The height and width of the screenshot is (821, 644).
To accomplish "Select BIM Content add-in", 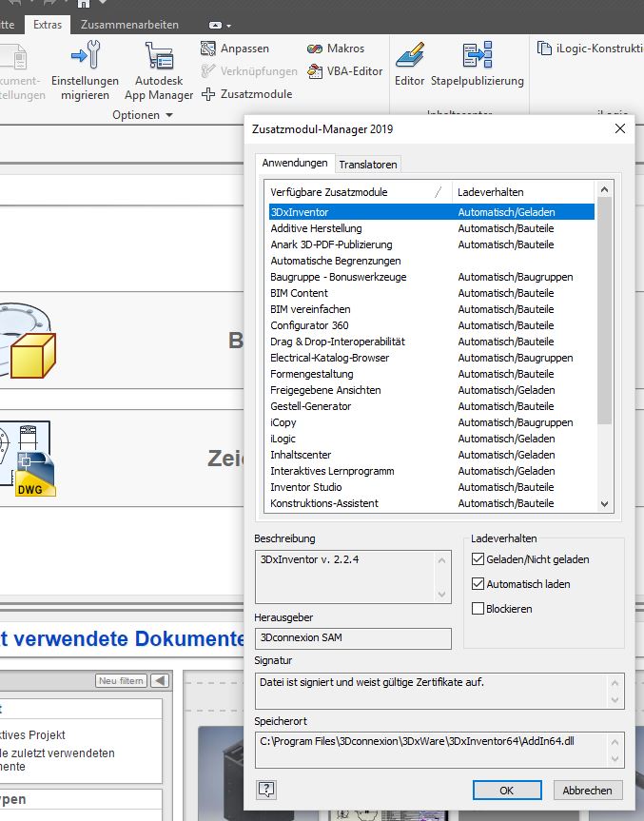I will click(x=432, y=293).
